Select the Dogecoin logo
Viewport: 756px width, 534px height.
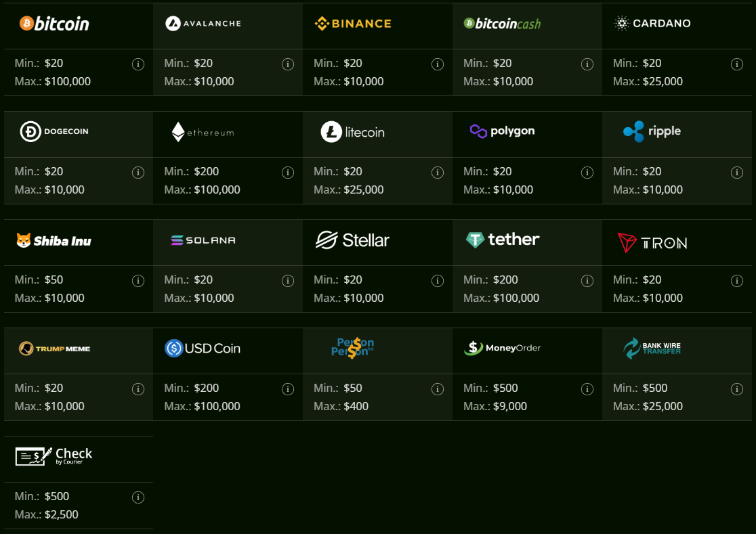coord(54,131)
